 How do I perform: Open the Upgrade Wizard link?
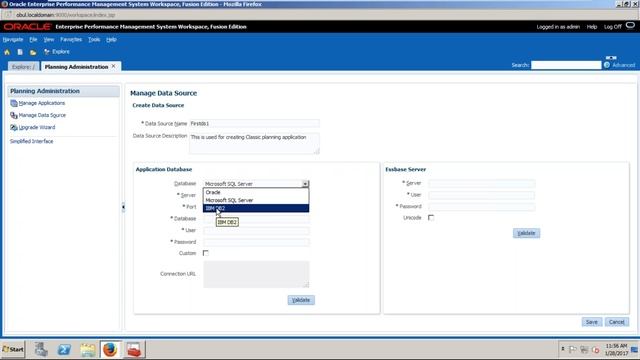[x=37, y=127]
